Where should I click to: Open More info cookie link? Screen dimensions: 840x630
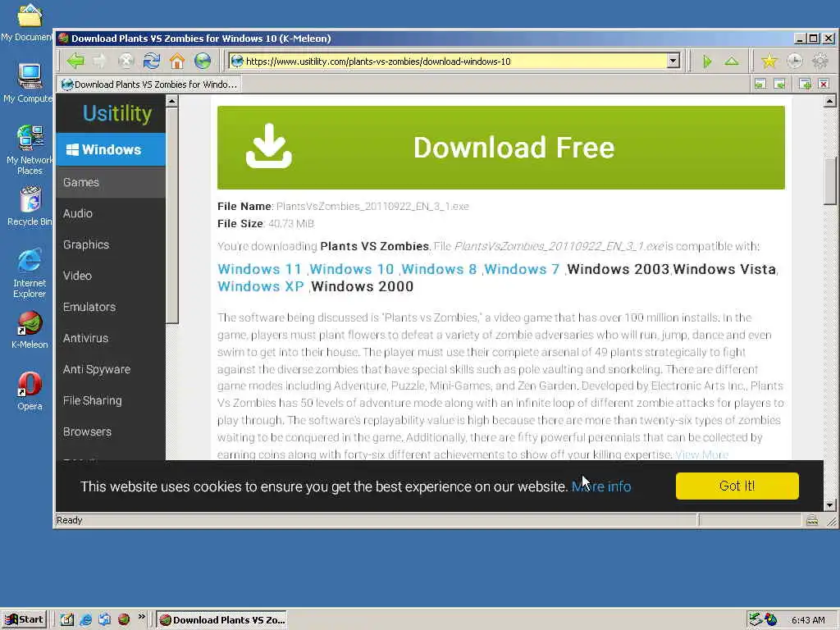point(601,486)
